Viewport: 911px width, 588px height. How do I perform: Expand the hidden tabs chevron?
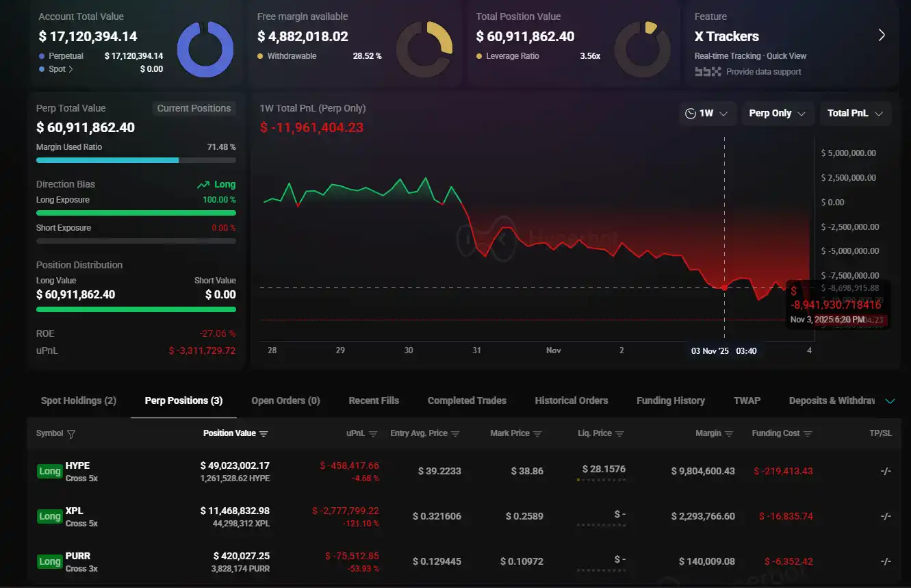tap(890, 401)
